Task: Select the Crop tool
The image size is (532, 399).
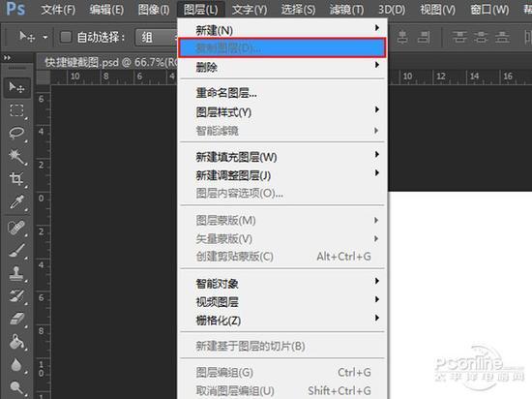Action: [x=16, y=179]
